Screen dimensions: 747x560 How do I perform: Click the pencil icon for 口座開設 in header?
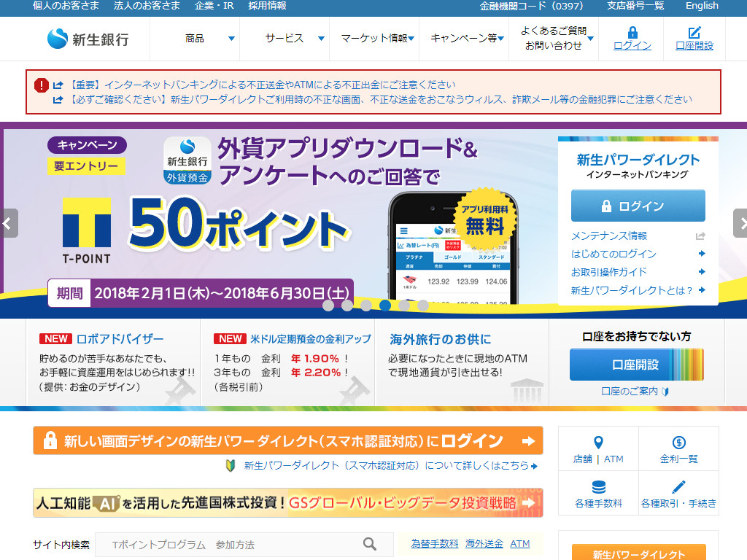click(x=694, y=33)
